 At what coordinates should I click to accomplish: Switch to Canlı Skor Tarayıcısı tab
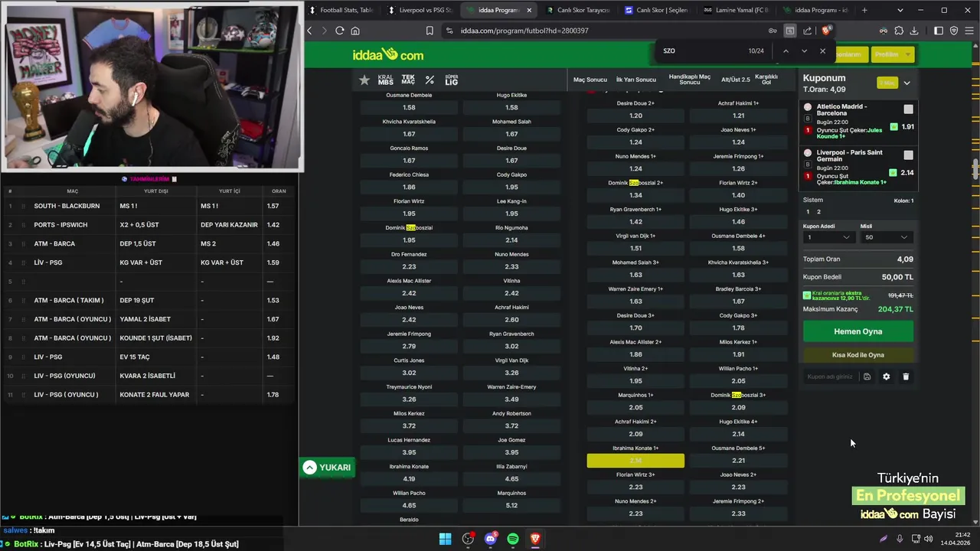580,10
